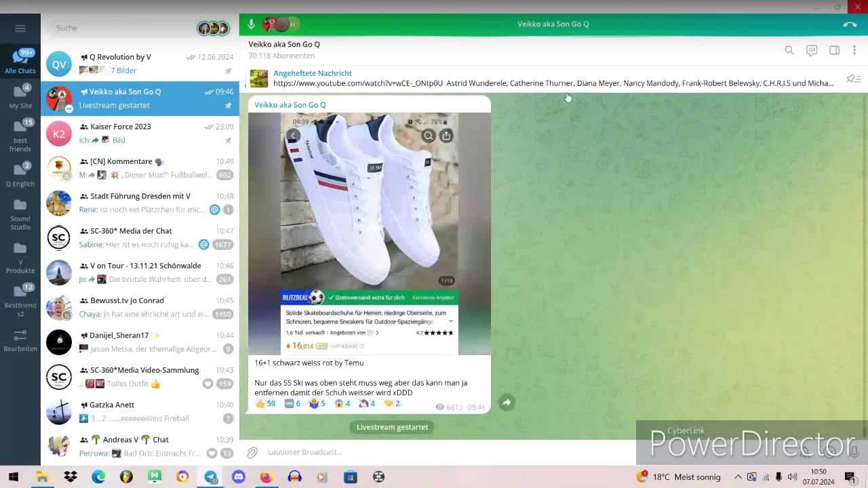Open the hamburger main menu
This screenshot has width=868, height=488.
click(20, 28)
